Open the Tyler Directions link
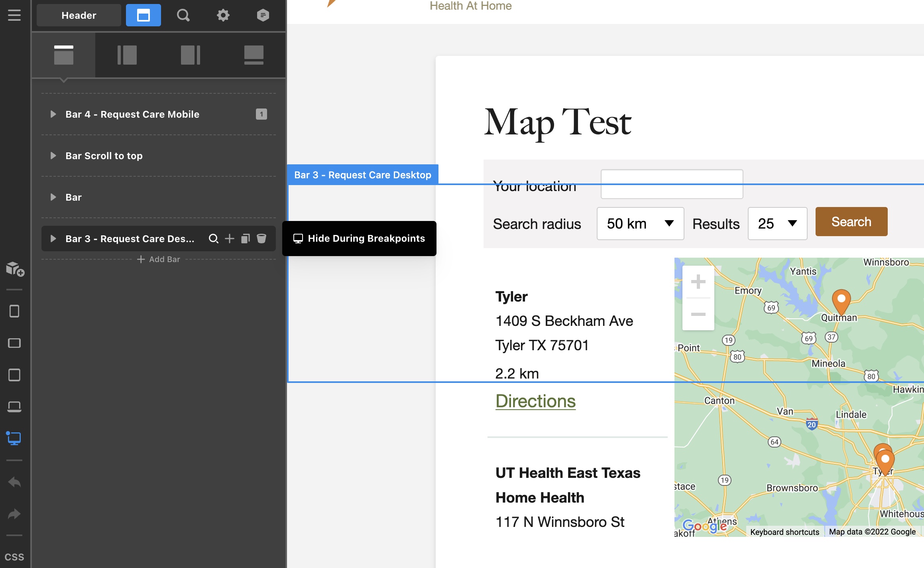Screen dimensions: 924x568 [x=535, y=401]
